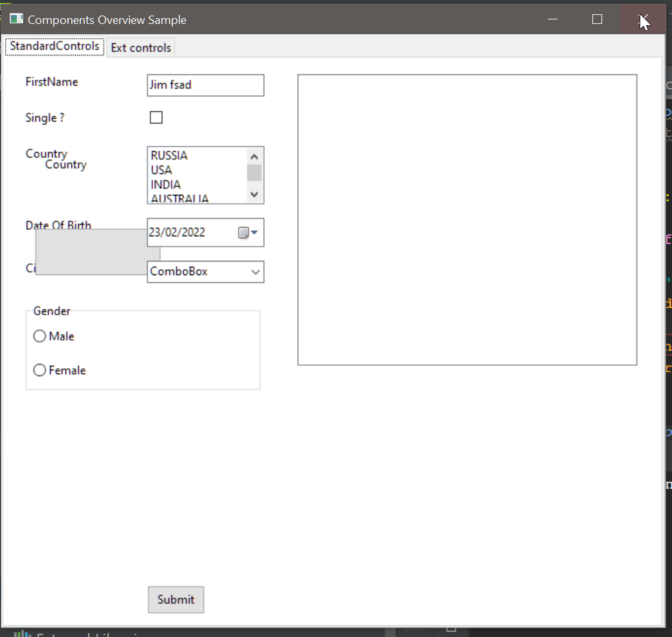The width and height of the screenshot is (672, 637).
Task: Click the FirstName text field
Action: (x=205, y=85)
